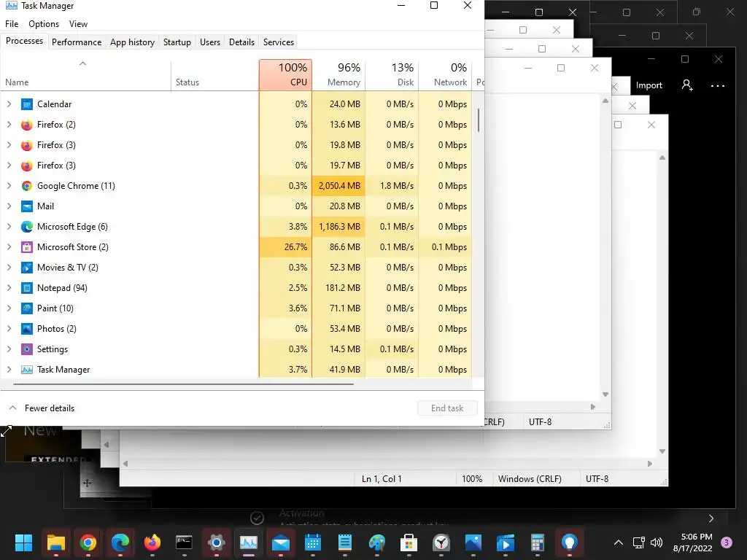This screenshot has width=747, height=560.
Task: Expand the Google Chrome (11) process group
Action: point(9,186)
